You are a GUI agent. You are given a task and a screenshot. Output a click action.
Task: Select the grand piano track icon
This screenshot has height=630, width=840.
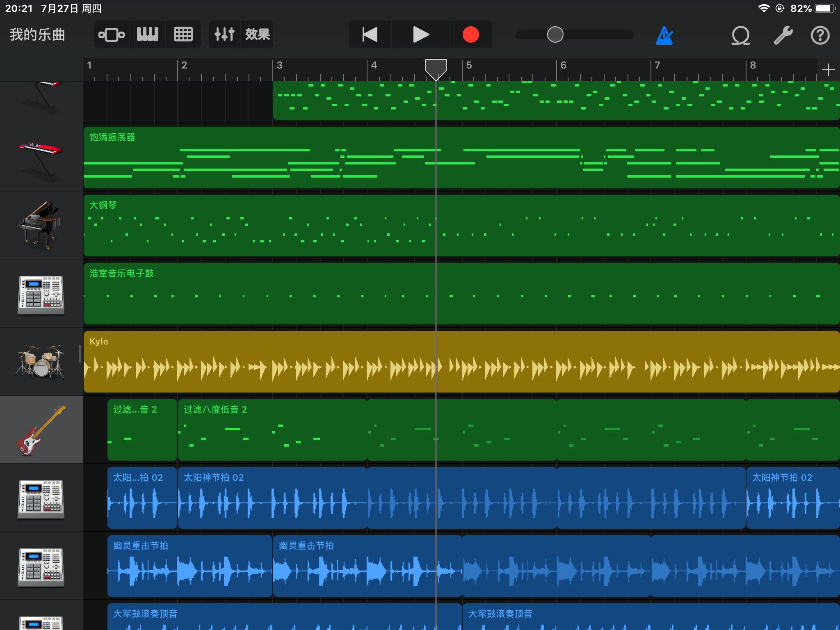[x=41, y=225]
